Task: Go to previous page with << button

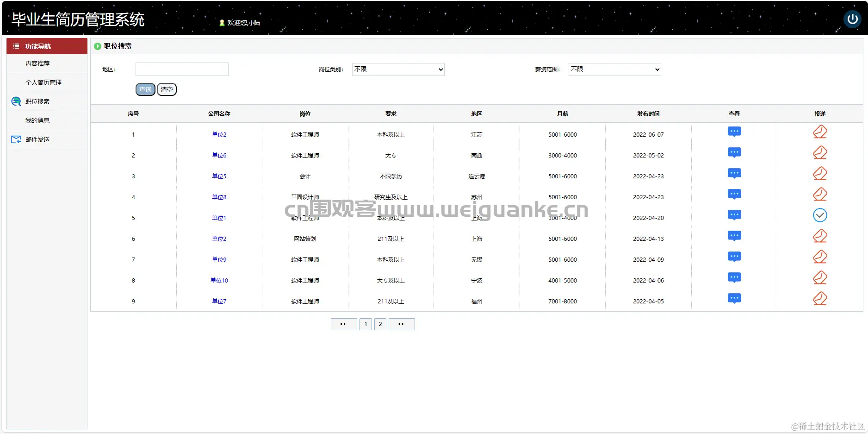Action: pos(344,324)
